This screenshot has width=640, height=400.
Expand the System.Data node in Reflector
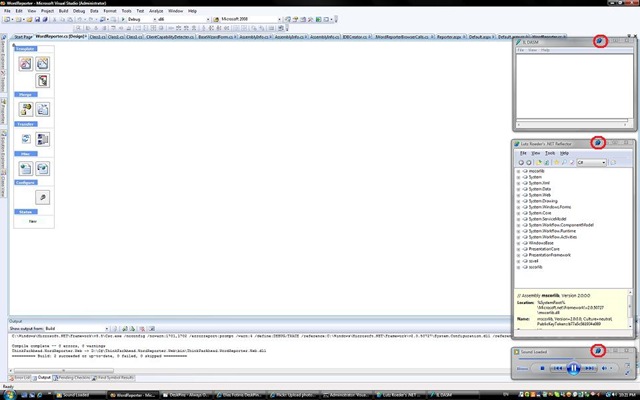click(519, 189)
